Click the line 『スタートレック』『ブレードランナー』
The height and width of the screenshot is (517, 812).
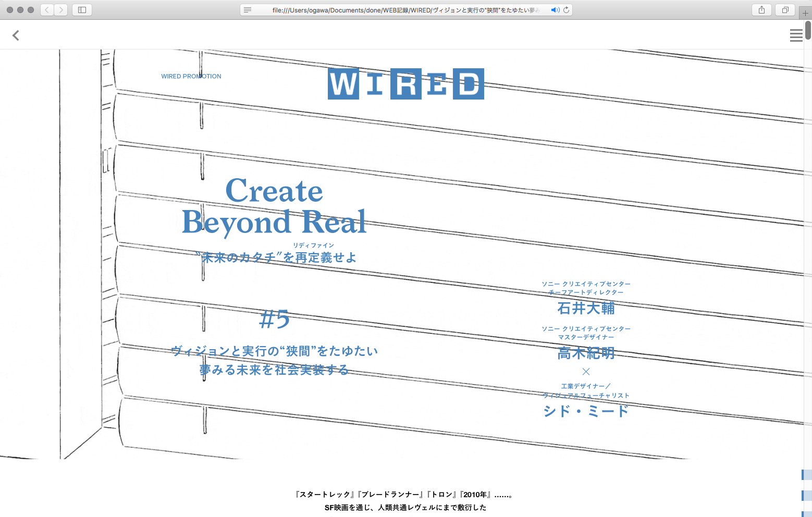click(405, 495)
